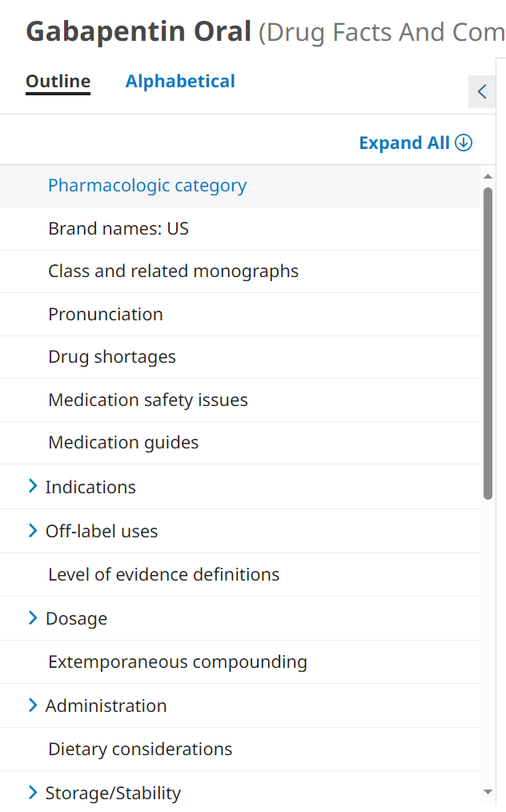Open the Pharmacologic category section
The height and width of the screenshot is (812, 506).
(x=147, y=186)
